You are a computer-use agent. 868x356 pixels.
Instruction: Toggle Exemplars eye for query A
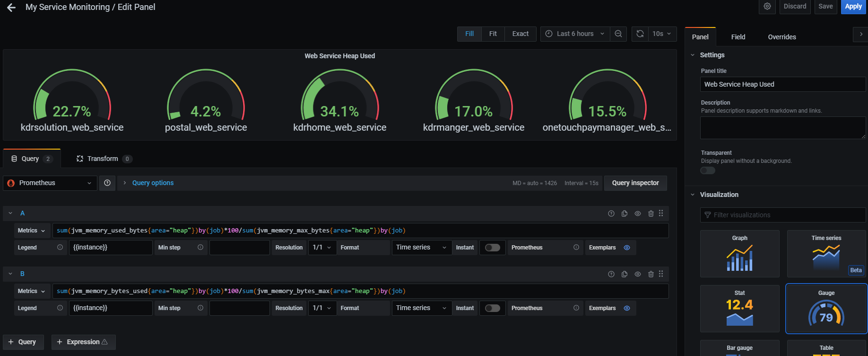627,248
